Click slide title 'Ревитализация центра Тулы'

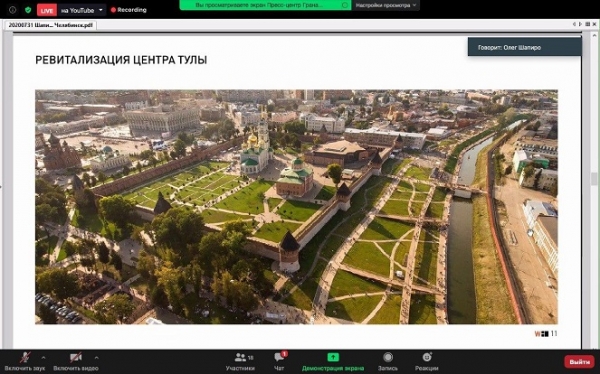click(121, 60)
